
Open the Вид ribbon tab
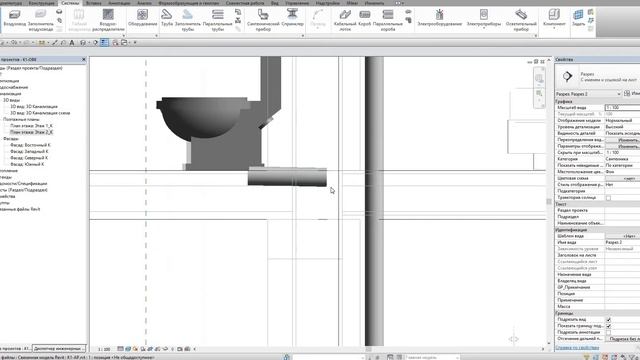[x=275, y=3]
